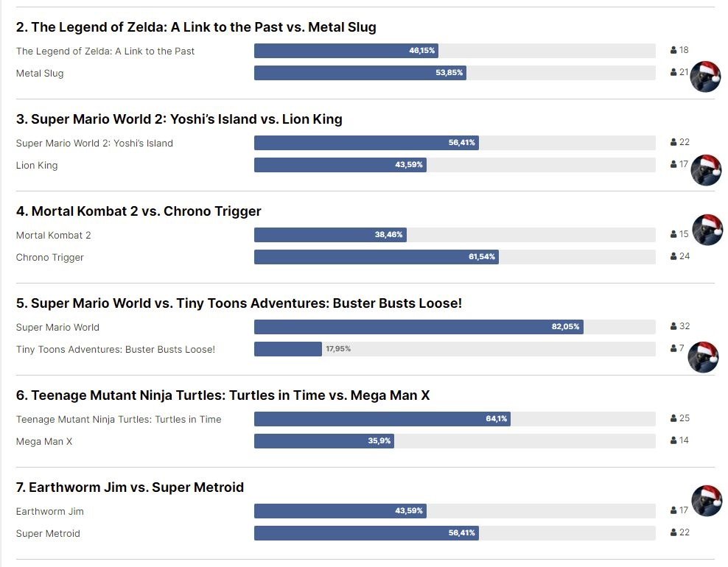Viewport: 728px width, 567px height.
Task: Click the avatar next to the Earthworm Jim votes
Action: coord(707,501)
